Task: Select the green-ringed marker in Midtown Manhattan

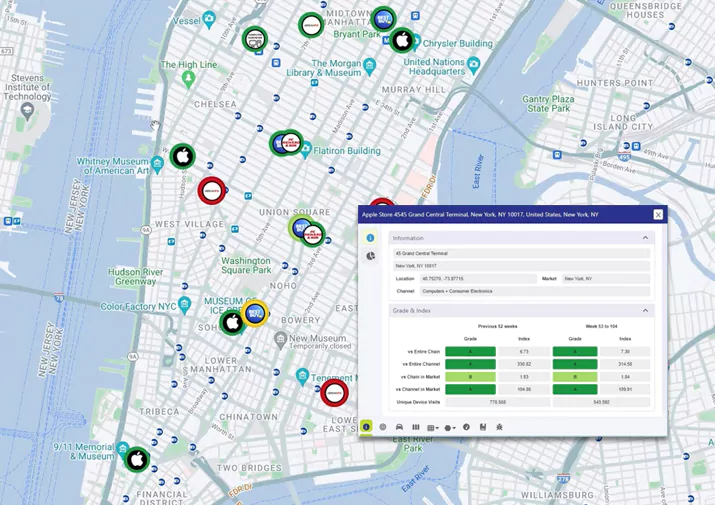Action: click(x=311, y=25)
